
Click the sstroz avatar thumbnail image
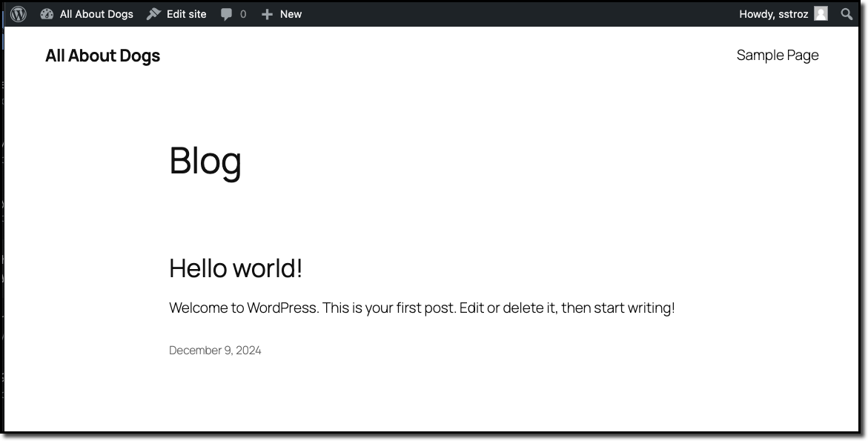(820, 13)
